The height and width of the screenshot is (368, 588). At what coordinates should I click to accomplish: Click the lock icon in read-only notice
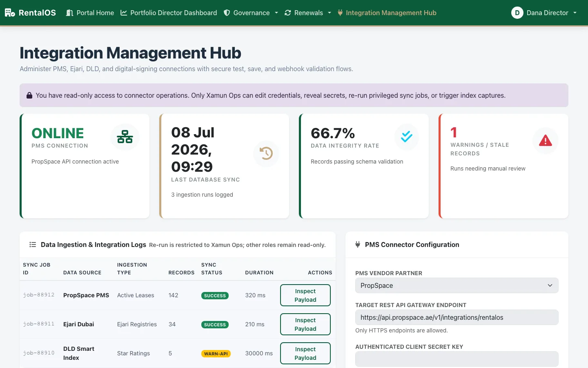29,95
